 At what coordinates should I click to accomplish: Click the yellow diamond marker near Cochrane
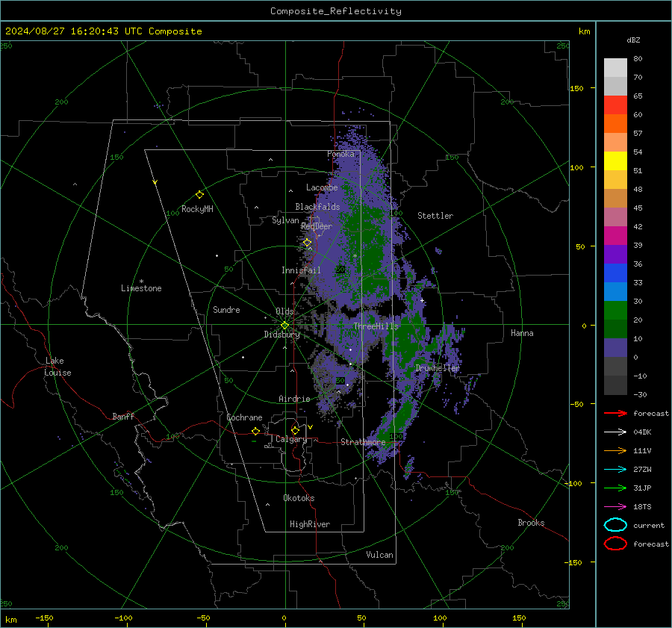(x=255, y=431)
